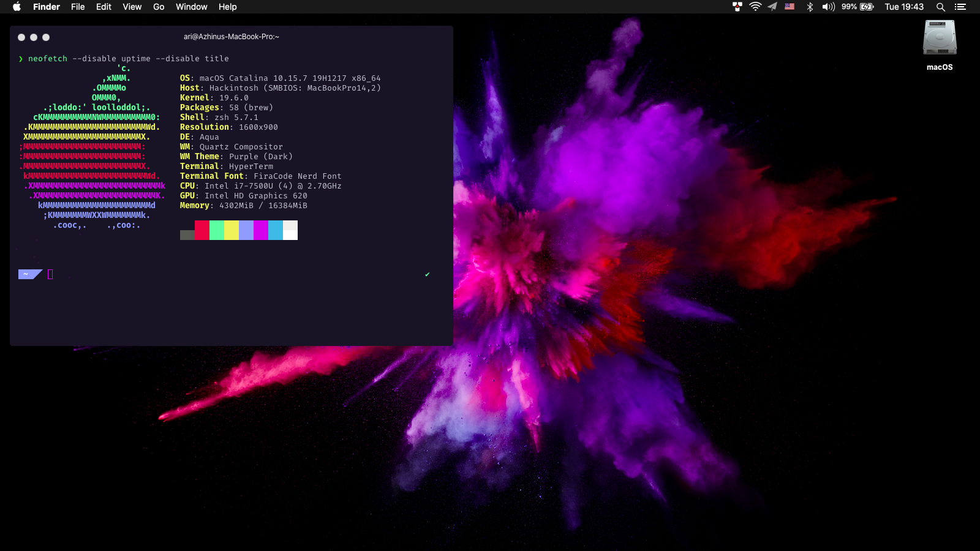Click the paper plane menu bar icon
Viewport: 980px width, 551px height.
pyautogui.click(x=772, y=7)
